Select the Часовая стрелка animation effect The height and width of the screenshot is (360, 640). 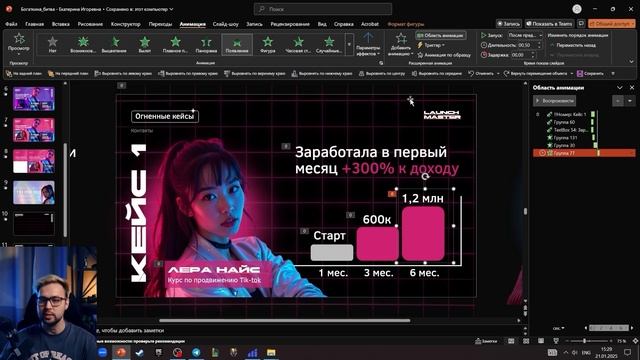pos(298,44)
